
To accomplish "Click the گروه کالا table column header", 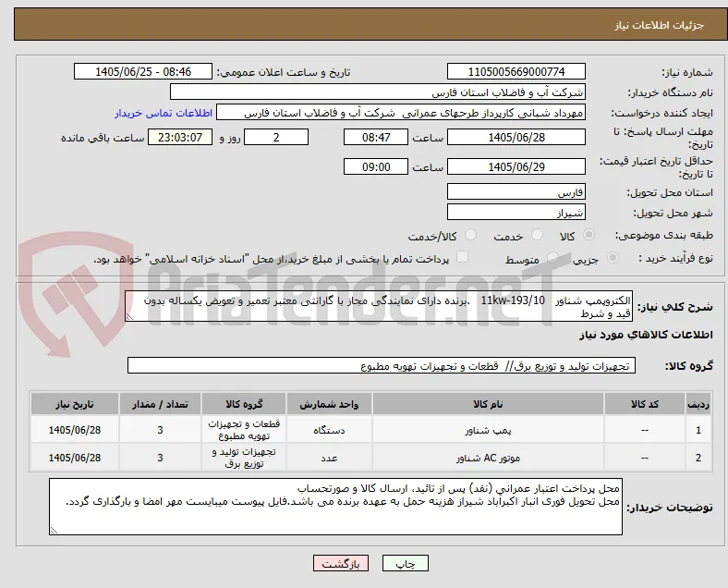I will click(x=244, y=404).
